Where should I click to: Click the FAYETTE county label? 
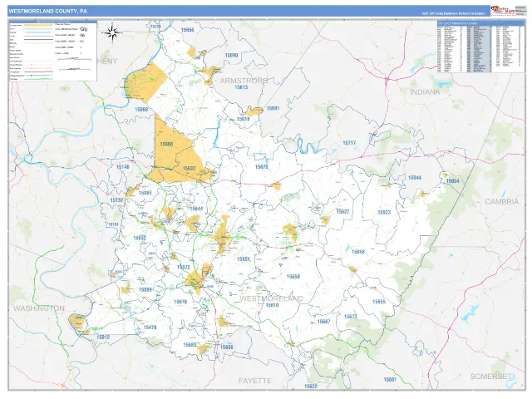click(x=255, y=381)
